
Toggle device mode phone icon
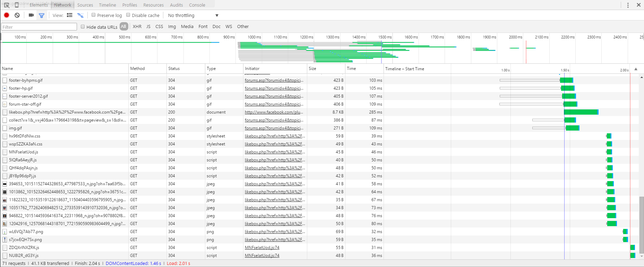point(17,5)
